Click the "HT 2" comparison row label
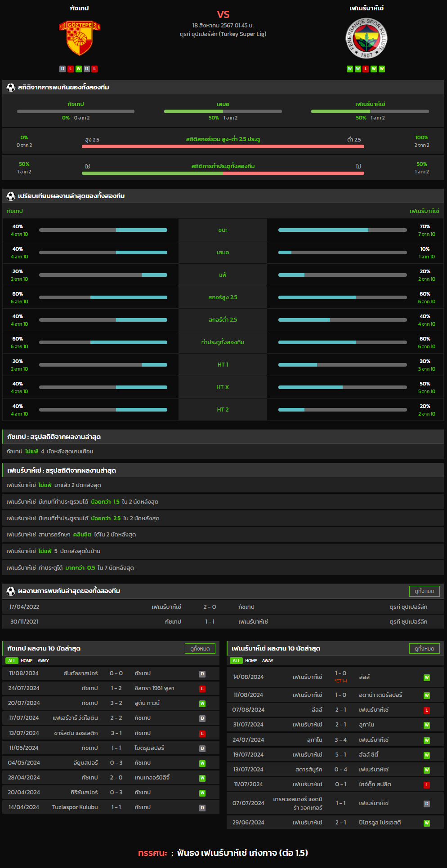 [x=223, y=410]
